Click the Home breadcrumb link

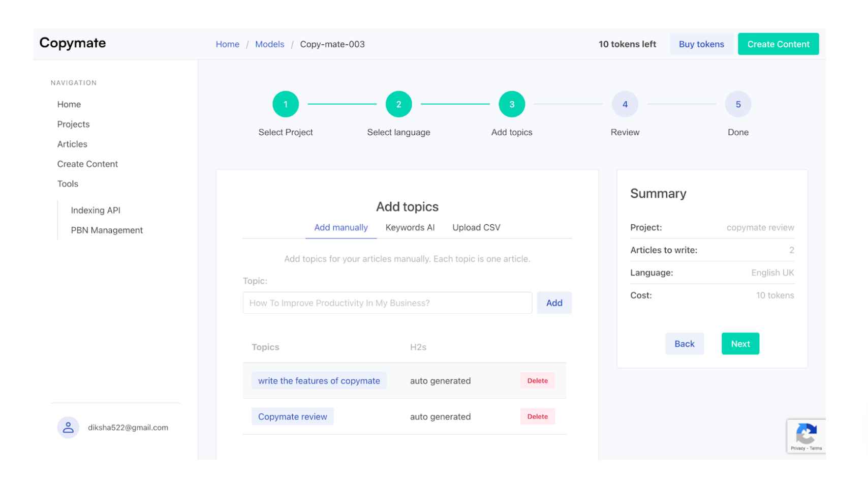pos(227,44)
